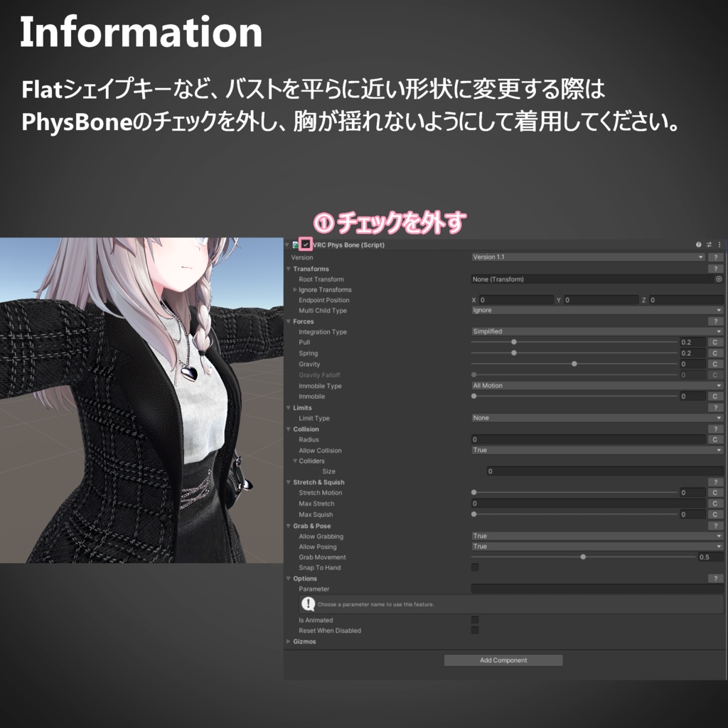Open the Allow Posing dropdown

click(596, 547)
